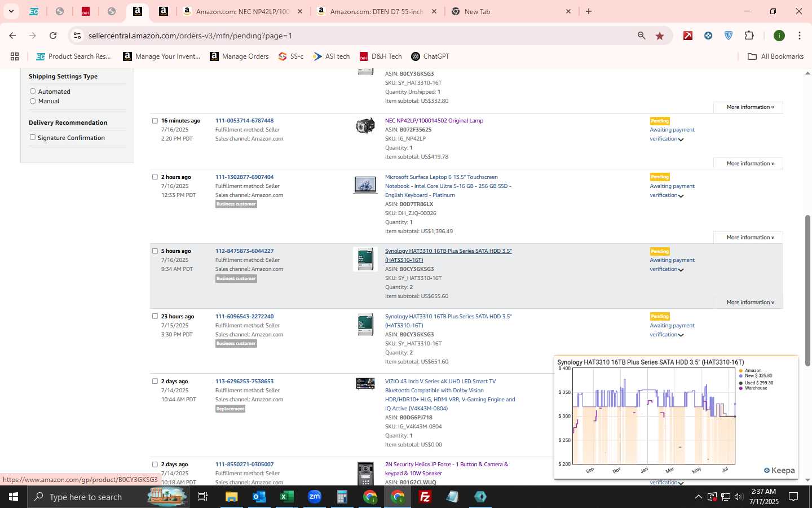The height and width of the screenshot is (508, 812).
Task: Check the order placed 2 hours ago
Action: pyautogui.click(x=155, y=177)
